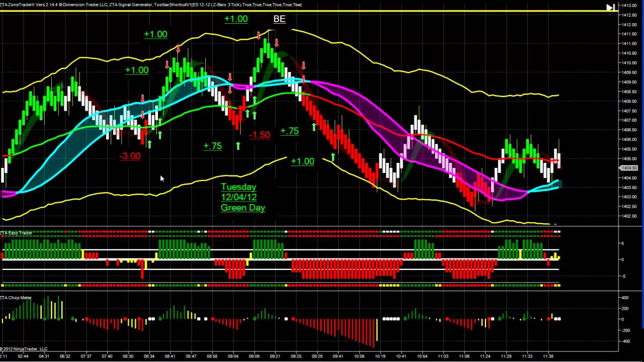This screenshot has width=644, height=362.
Task: Click the 10:19 time axis label
Action: point(380,356)
